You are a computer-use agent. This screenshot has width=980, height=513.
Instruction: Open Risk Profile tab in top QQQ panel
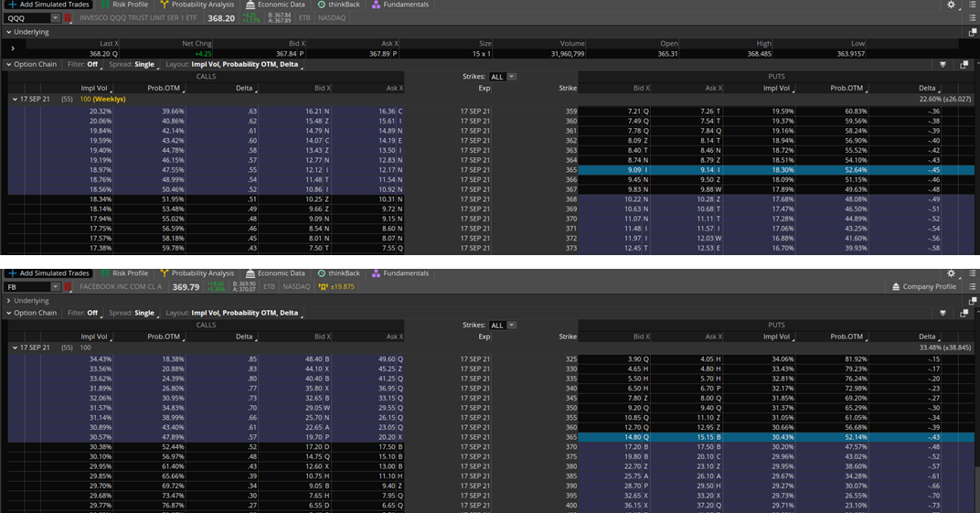pyautogui.click(x=130, y=5)
